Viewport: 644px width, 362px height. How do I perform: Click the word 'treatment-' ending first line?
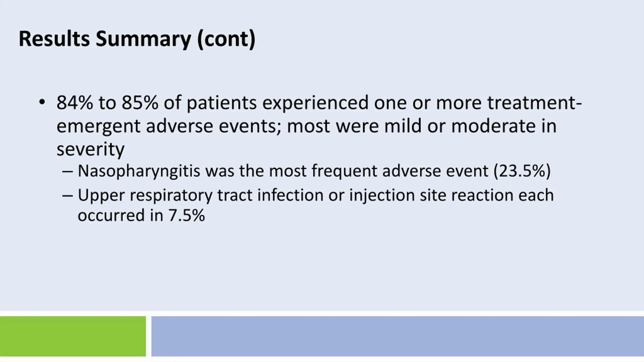coord(535,103)
